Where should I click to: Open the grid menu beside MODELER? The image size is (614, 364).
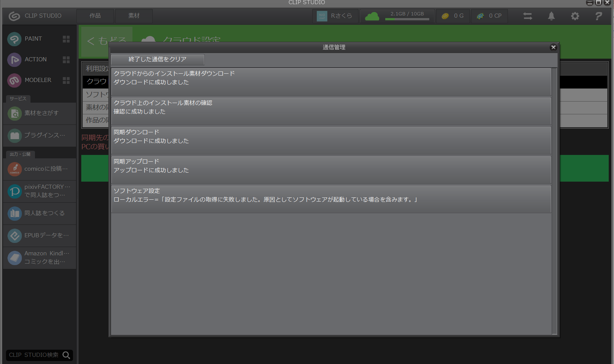tap(66, 80)
